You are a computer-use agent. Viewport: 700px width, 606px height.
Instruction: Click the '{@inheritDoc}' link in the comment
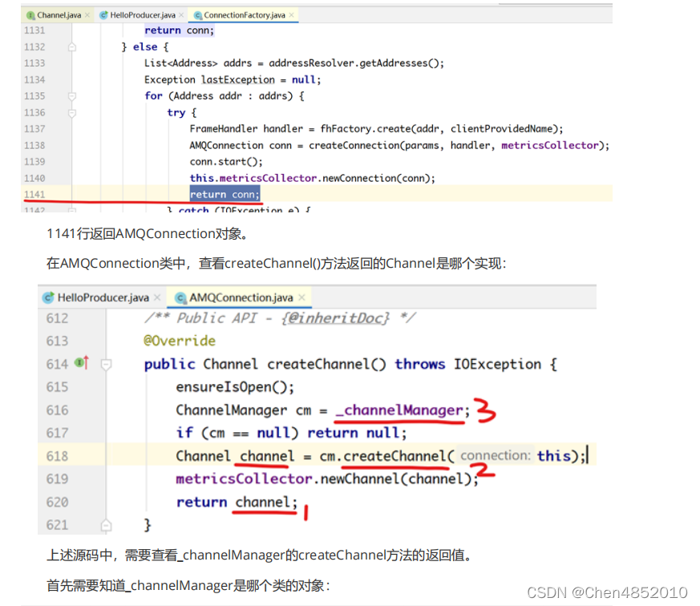pyautogui.click(x=335, y=318)
